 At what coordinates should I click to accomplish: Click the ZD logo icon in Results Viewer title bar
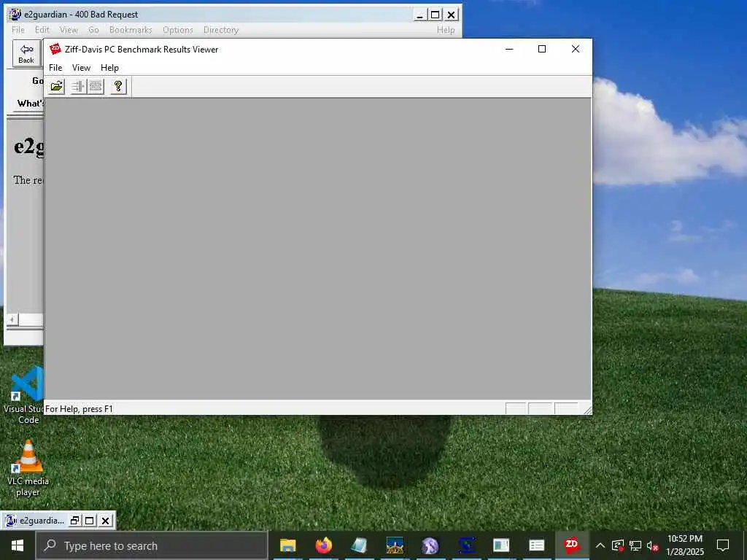point(55,49)
